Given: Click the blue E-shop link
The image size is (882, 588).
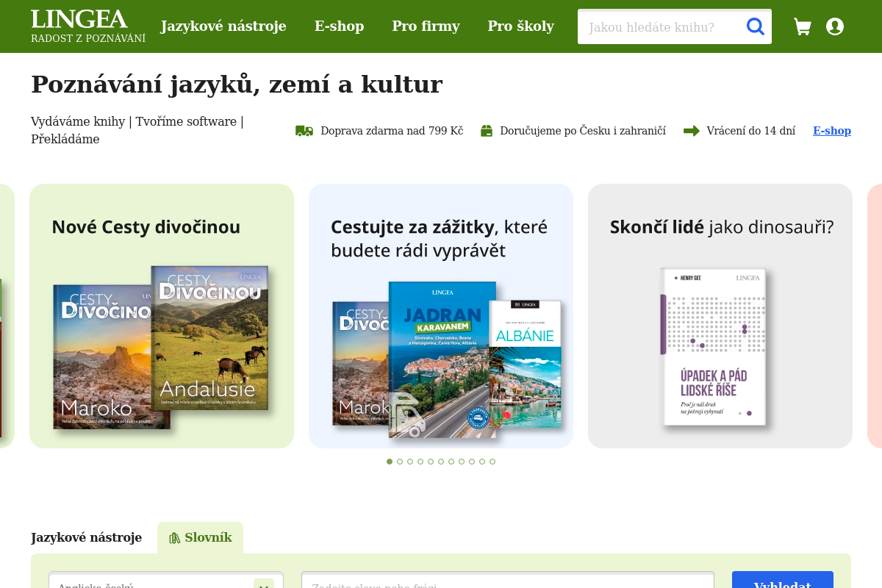Looking at the screenshot, I should [832, 131].
